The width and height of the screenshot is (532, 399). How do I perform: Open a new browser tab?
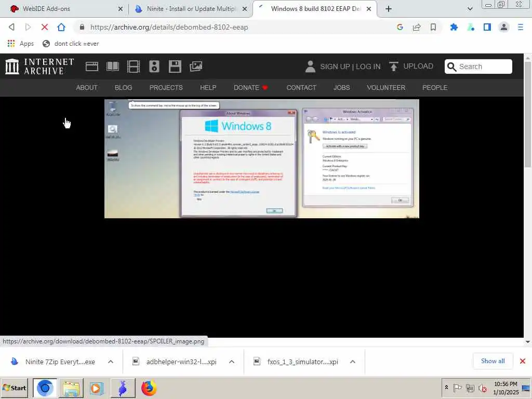point(389,9)
